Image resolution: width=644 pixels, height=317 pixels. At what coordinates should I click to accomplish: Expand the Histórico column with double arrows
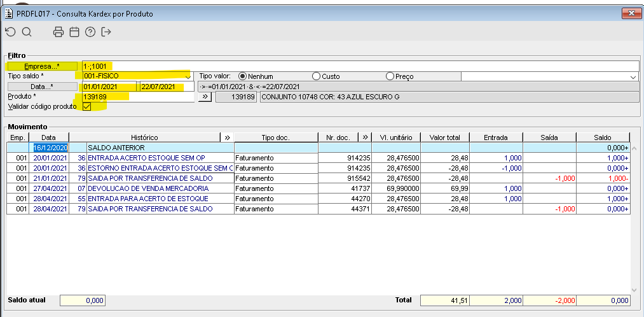(227, 137)
